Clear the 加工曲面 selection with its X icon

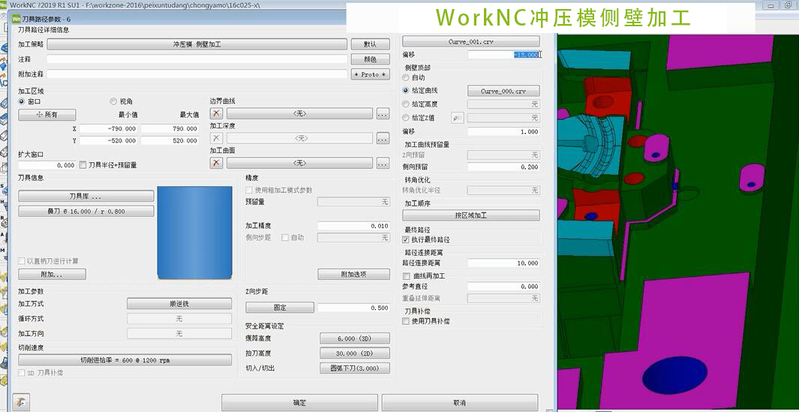(x=217, y=163)
